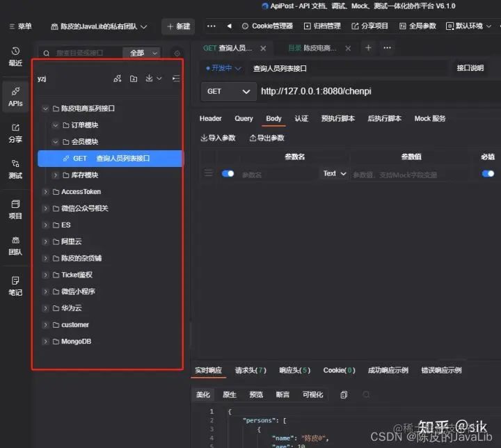Open the 测试 testing sidebar icon
The width and height of the screenshot is (501, 448).
[x=15, y=169]
